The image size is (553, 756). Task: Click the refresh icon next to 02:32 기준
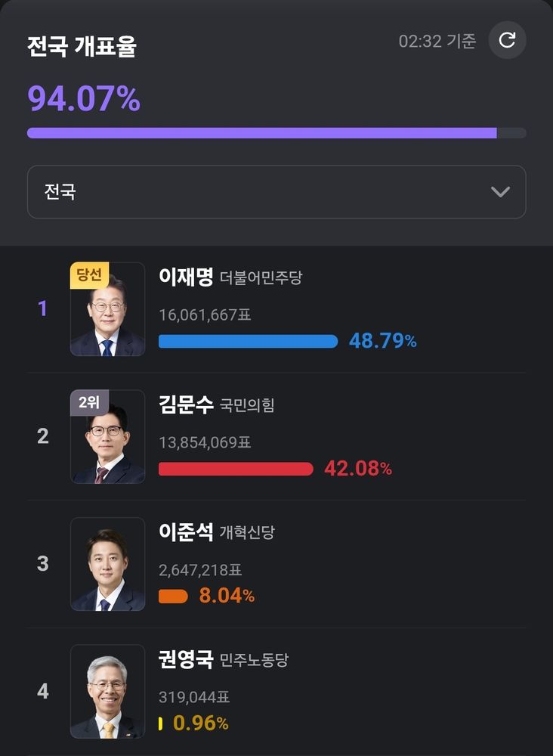507,40
